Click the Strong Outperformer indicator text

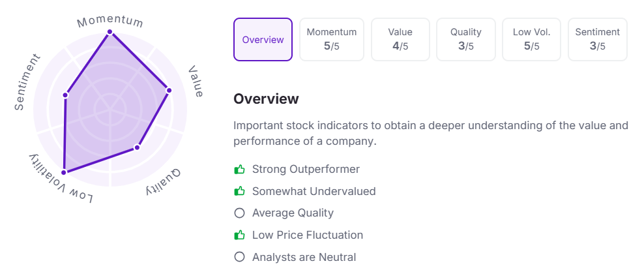306,170
